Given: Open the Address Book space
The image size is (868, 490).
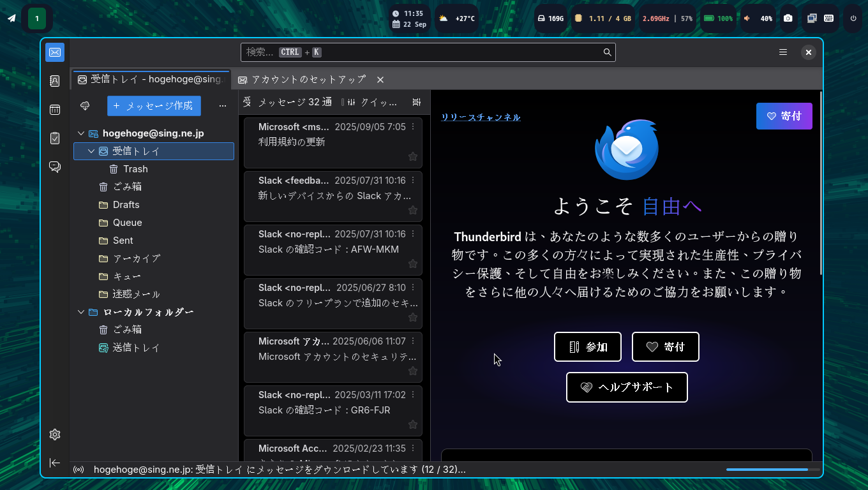Looking at the screenshot, I should 55,81.
